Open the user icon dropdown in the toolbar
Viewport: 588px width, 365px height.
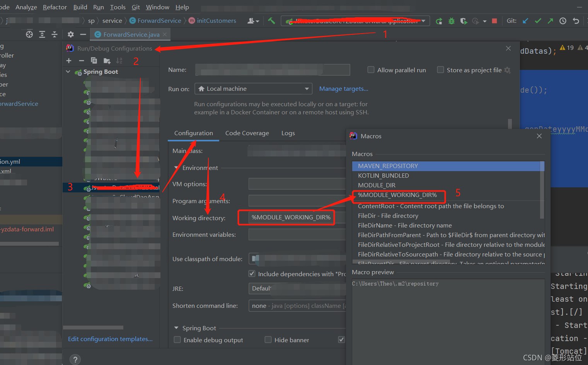(253, 21)
